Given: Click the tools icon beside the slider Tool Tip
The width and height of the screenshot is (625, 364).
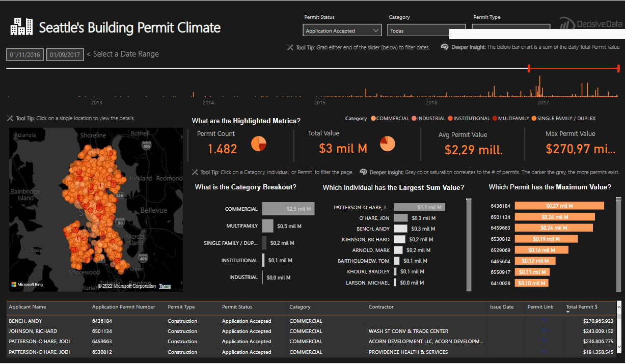Looking at the screenshot, I should 290,47.
